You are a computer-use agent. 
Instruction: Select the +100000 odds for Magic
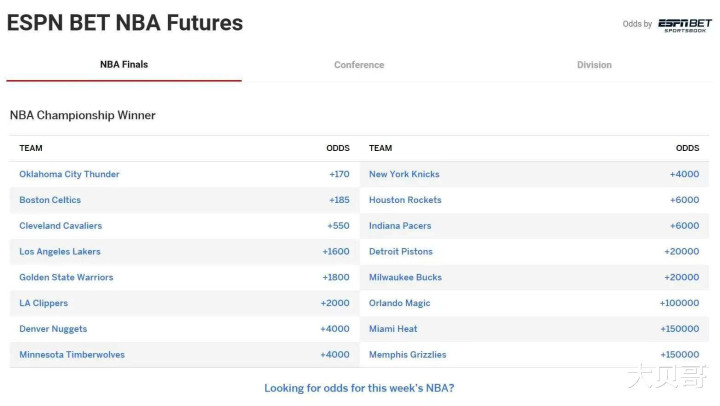point(679,303)
